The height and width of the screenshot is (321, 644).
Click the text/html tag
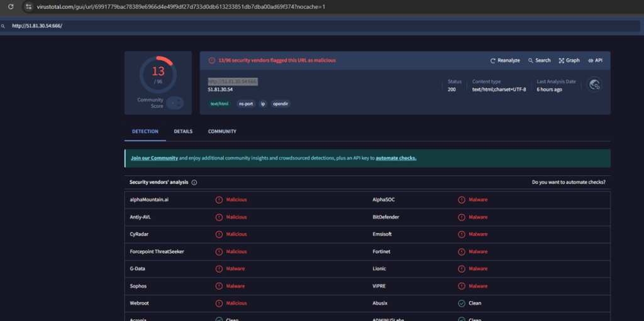pyautogui.click(x=219, y=104)
